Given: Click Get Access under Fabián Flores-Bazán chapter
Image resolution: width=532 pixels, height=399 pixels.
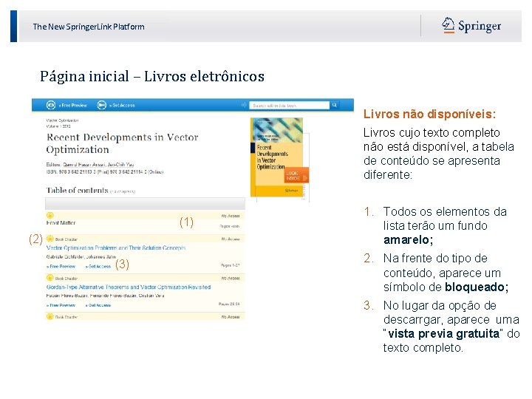Looking at the screenshot, I should (98, 305).
